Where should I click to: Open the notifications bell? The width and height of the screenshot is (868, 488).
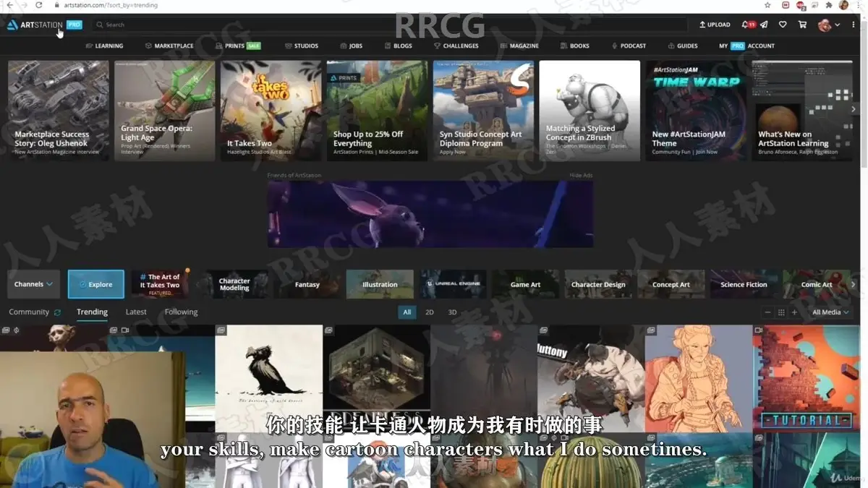point(745,25)
